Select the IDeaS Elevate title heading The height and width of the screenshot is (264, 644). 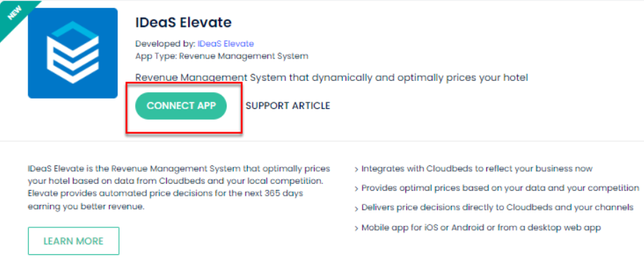(x=184, y=23)
